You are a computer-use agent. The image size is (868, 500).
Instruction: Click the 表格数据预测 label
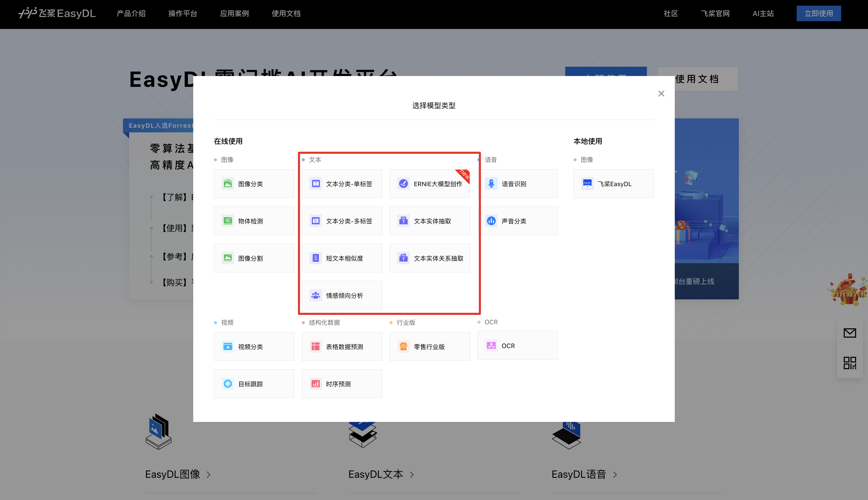tap(344, 347)
